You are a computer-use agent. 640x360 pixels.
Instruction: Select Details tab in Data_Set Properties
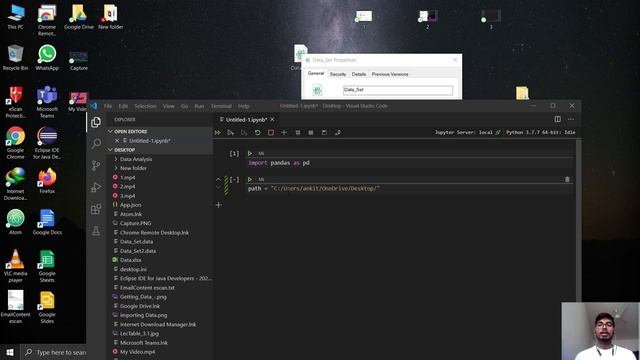pyautogui.click(x=359, y=74)
